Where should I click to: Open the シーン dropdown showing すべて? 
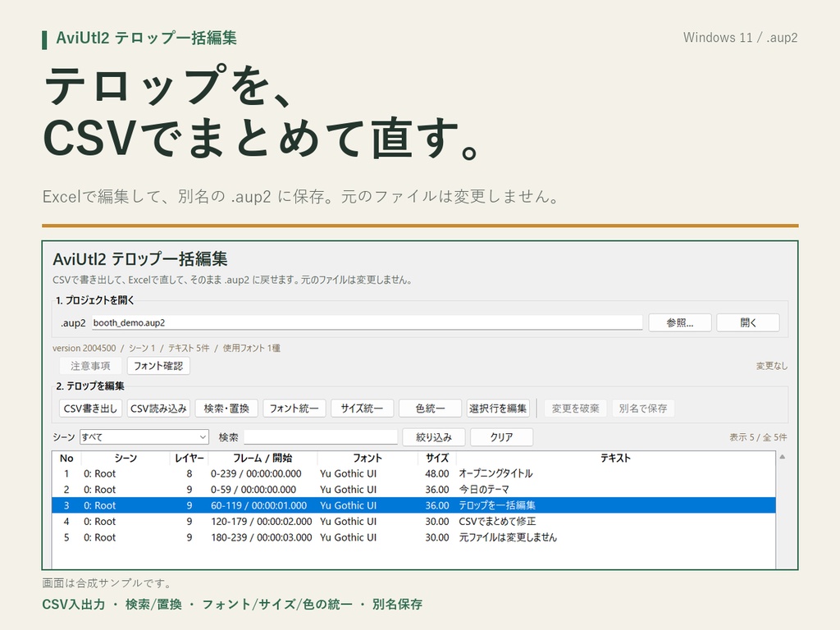[x=144, y=437]
